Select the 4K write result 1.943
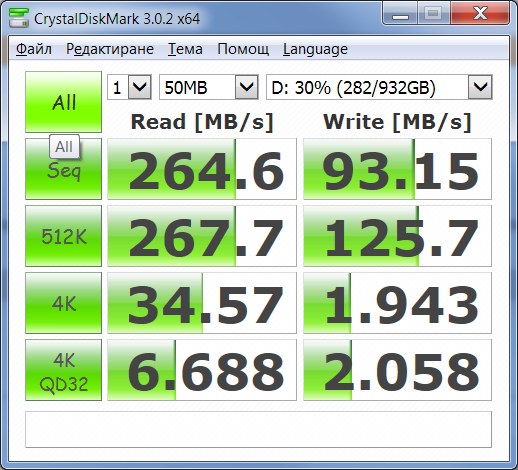 coord(397,303)
